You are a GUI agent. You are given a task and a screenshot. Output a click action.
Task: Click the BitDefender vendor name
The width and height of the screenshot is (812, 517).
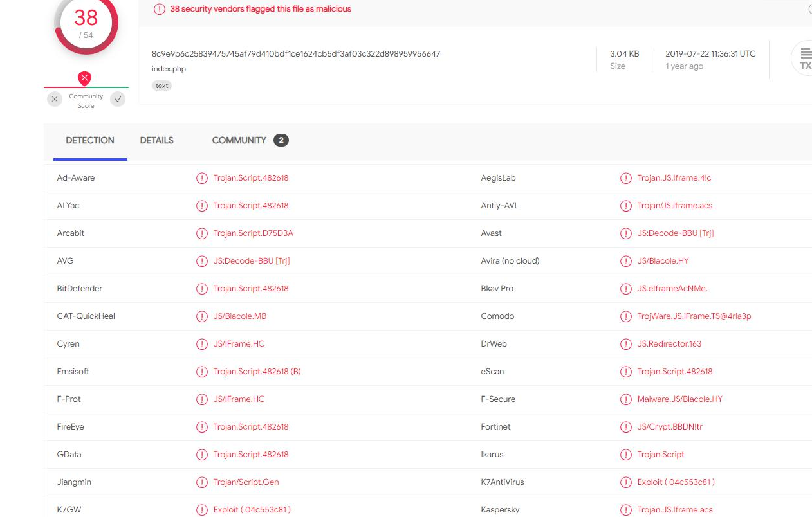(80, 289)
